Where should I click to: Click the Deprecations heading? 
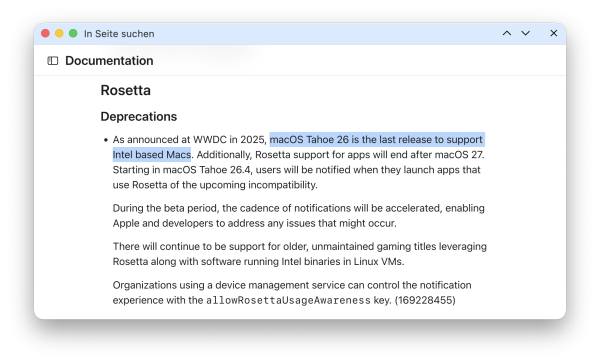click(138, 116)
